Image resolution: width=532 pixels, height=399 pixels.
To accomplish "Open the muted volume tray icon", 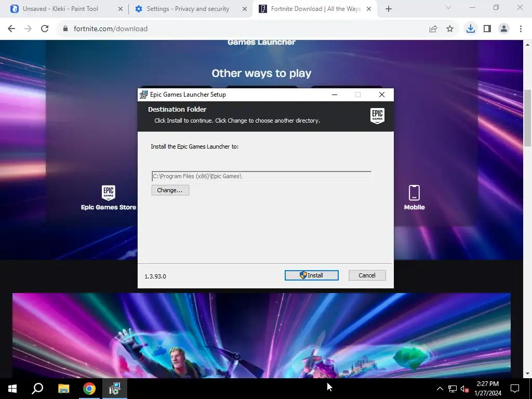I will pyautogui.click(x=465, y=389).
